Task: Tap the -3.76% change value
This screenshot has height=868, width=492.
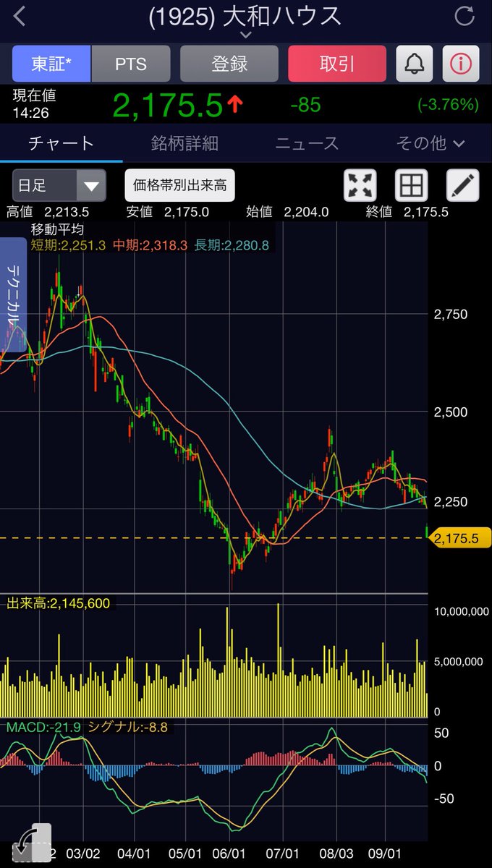Action: tap(448, 105)
